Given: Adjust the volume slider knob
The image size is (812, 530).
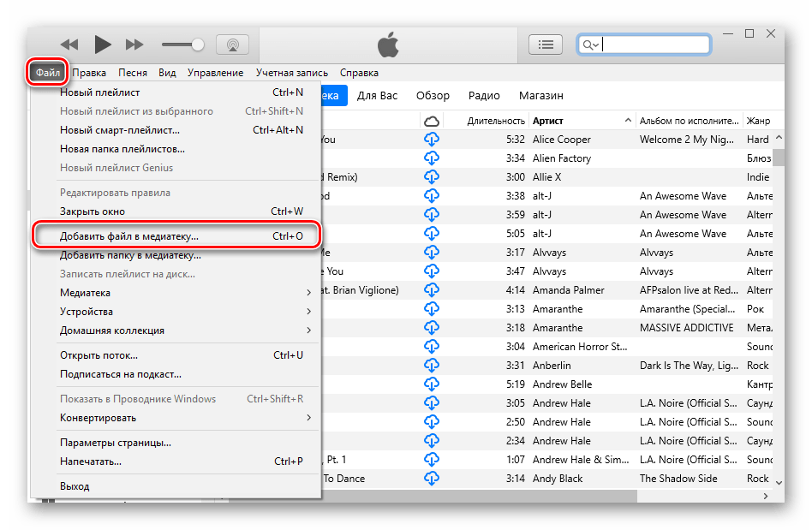Looking at the screenshot, I should [197, 45].
